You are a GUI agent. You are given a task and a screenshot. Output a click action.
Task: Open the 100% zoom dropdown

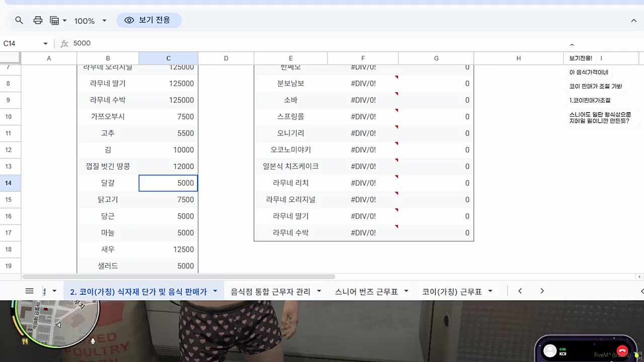[91, 21]
